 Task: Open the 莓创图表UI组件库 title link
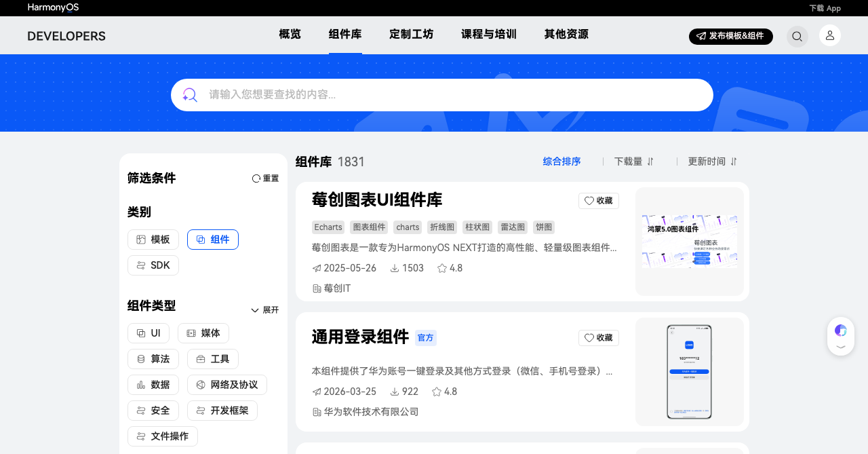[377, 200]
